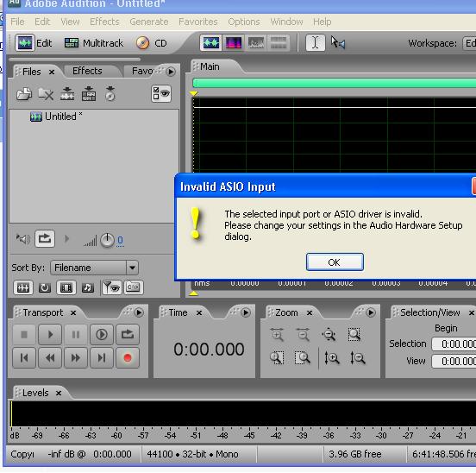Switch to the Favorites panel tab
Screen dimensions: 476x473
pos(142,71)
